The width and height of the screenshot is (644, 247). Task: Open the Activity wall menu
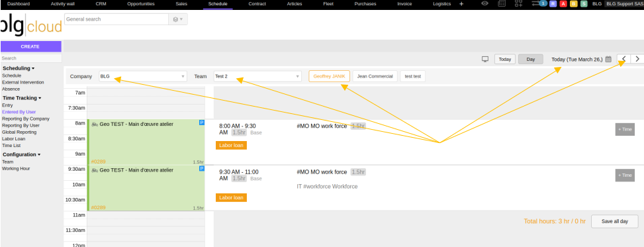pyautogui.click(x=63, y=4)
